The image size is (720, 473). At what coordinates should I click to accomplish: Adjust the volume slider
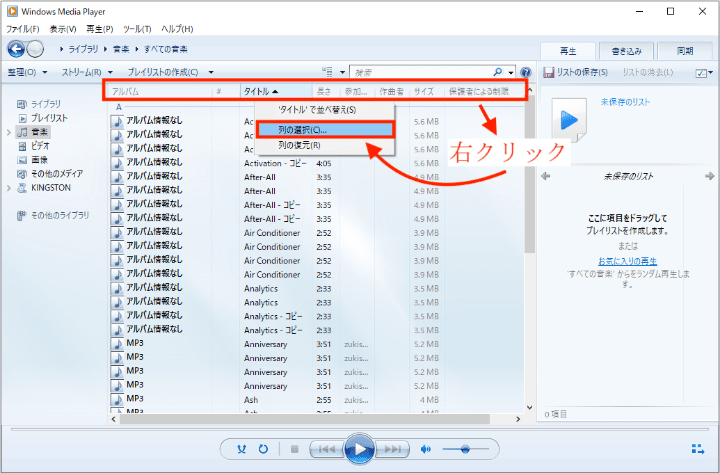(x=465, y=449)
